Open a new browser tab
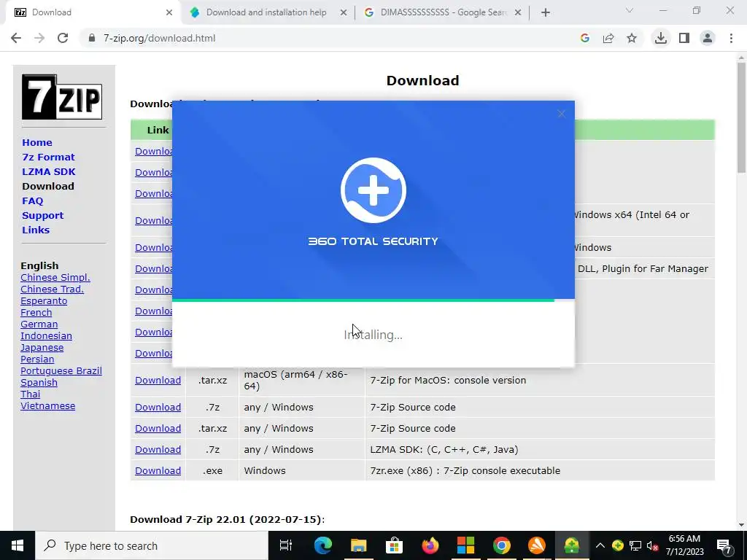The image size is (747, 560). click(546, 12)
